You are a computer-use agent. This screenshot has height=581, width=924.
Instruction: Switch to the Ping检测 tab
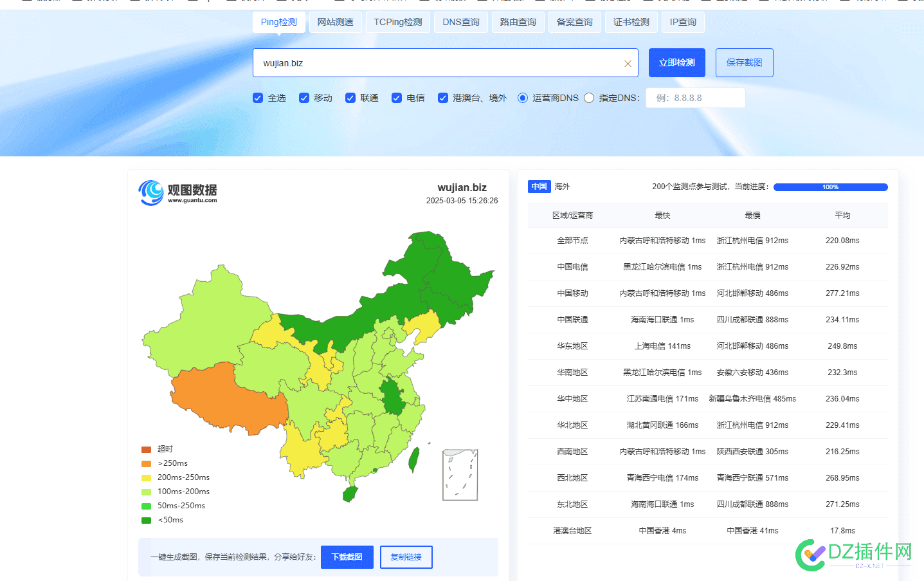tap(278, 22)
